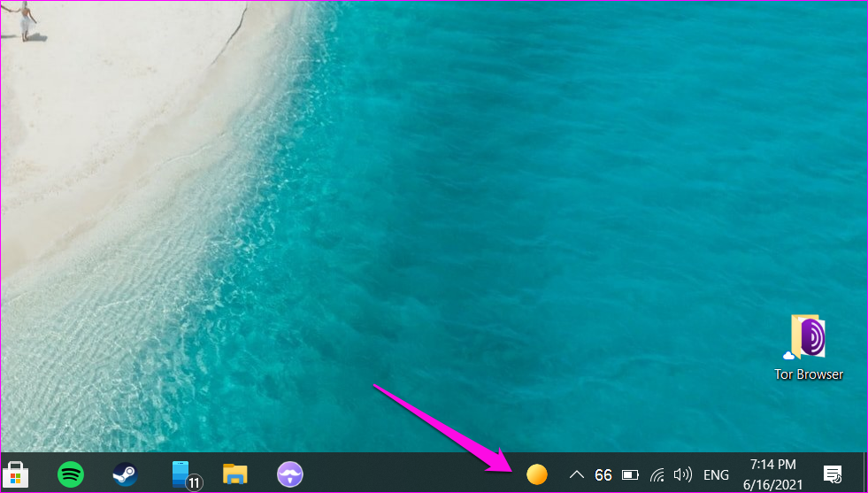Open the volume control
The image size is (868, 493).
(682, 474)
